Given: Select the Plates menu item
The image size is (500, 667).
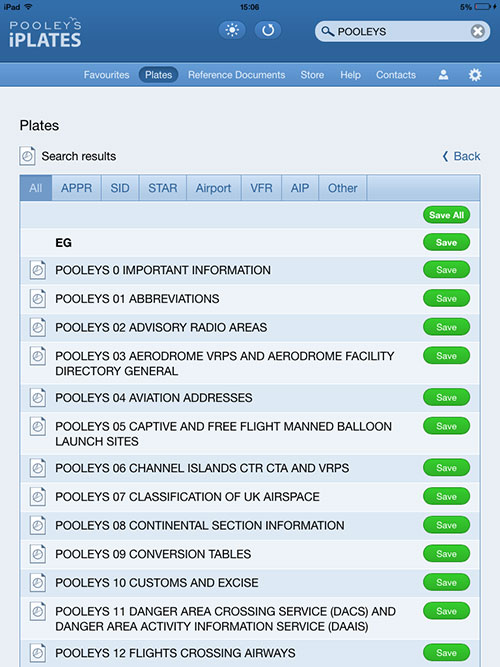Looking at the screenshot, I should tap(158, 75).
